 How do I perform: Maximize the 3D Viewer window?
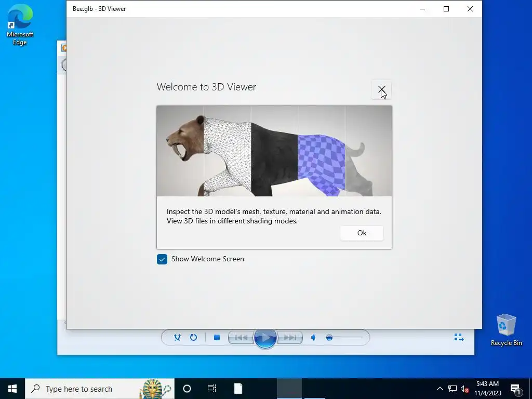pyautogui.click(x=446, y=9)
